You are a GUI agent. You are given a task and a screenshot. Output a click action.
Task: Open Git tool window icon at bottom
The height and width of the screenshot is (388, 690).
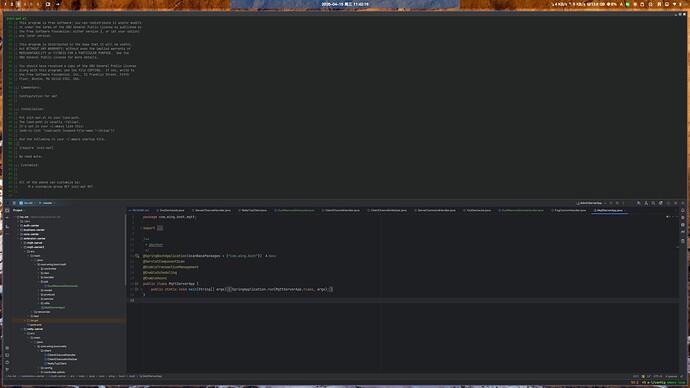point(7,370)
